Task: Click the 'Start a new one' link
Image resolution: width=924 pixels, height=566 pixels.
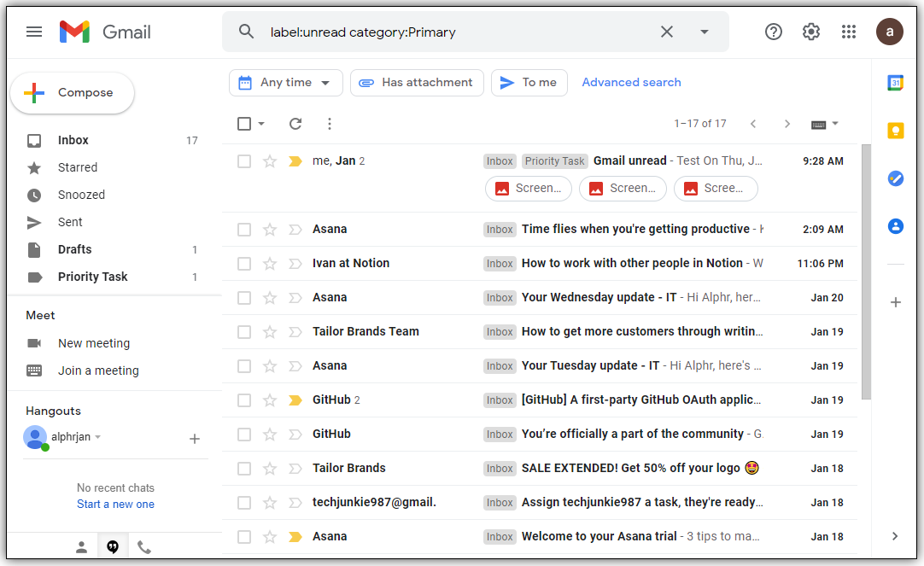Action: click(x=115, y=505)
